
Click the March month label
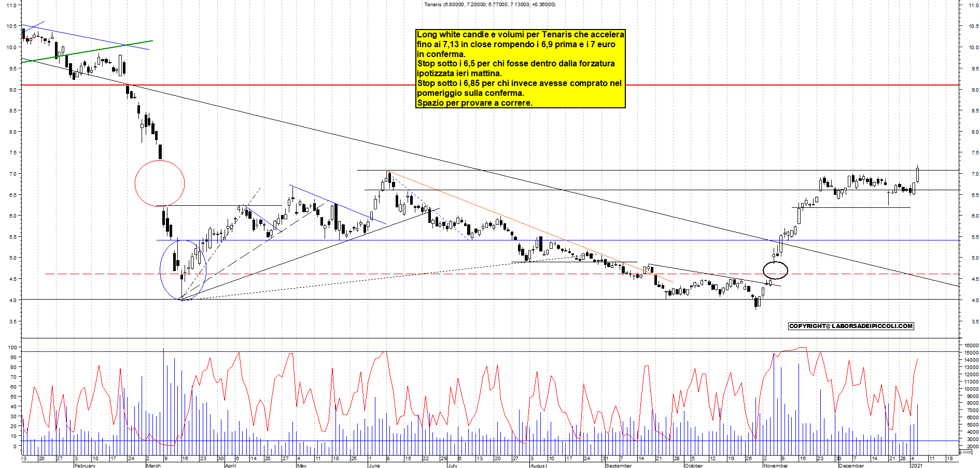click(153, 465)
